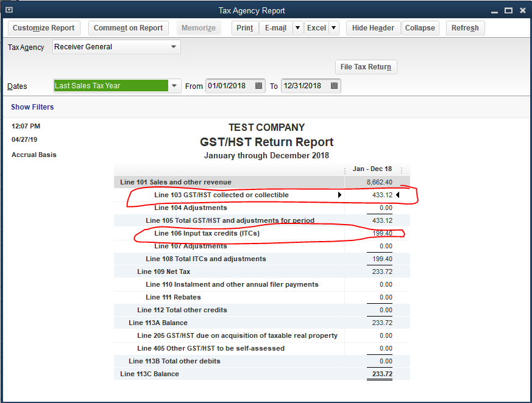Screen dimensions: 532x403
Task: Click File Tax Return
Action: click(x=366, y=67)
